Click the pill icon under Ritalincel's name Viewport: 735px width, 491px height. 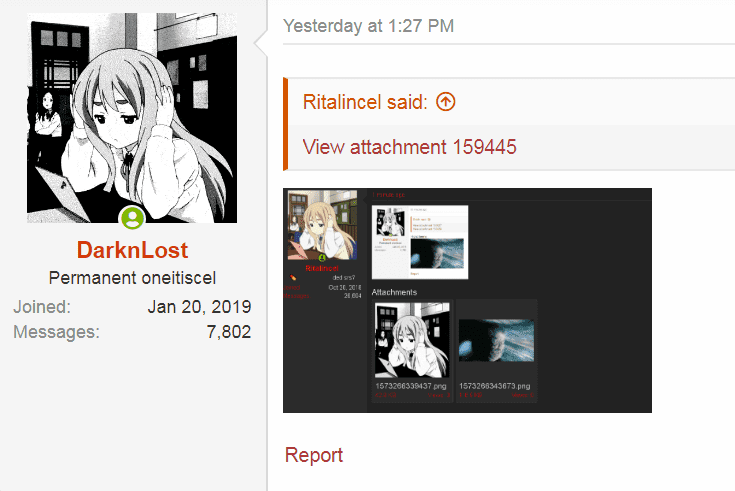(x=293, y=278)
